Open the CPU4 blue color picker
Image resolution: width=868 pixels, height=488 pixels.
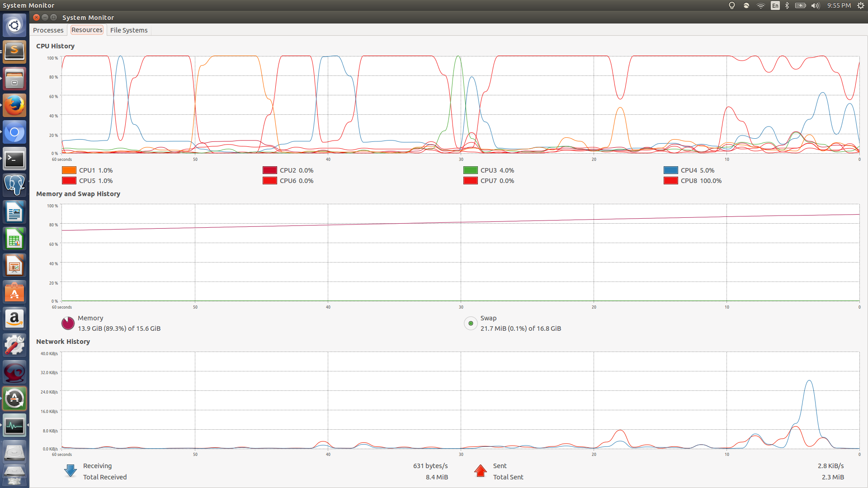coord(670,170)
